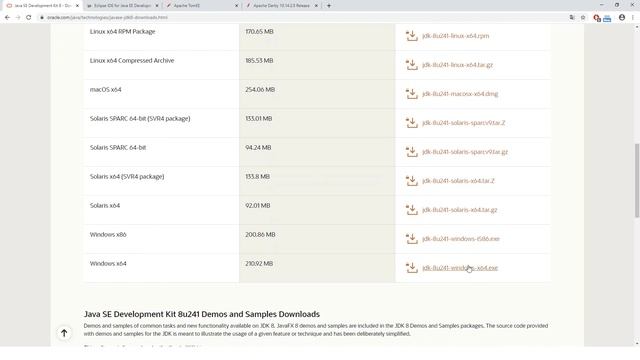Reload the page
The width and height of the screenshot is (640, 360).
click(29, 18)
